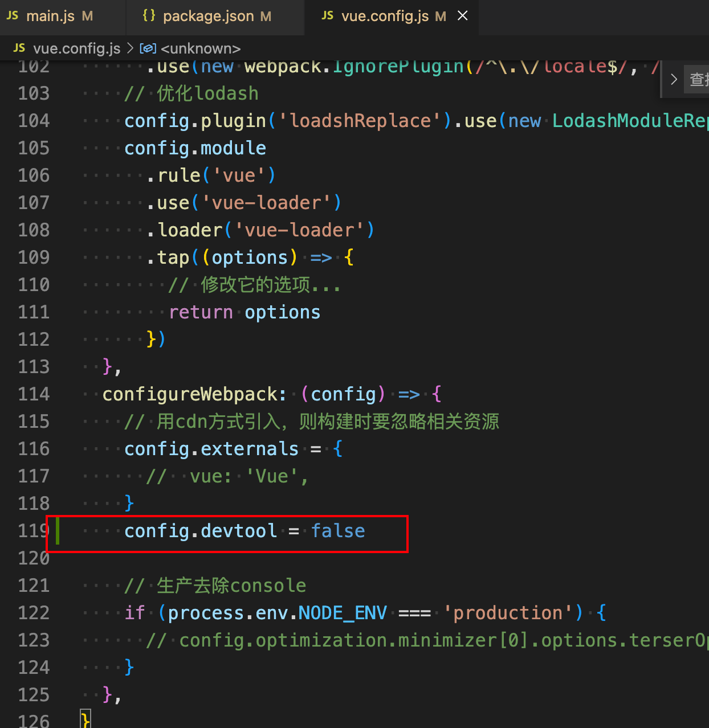This screenshot has height=728, width=709.
Task: Switch to the main.js tab
Action: pyautogui.click(x=50, y=16)
